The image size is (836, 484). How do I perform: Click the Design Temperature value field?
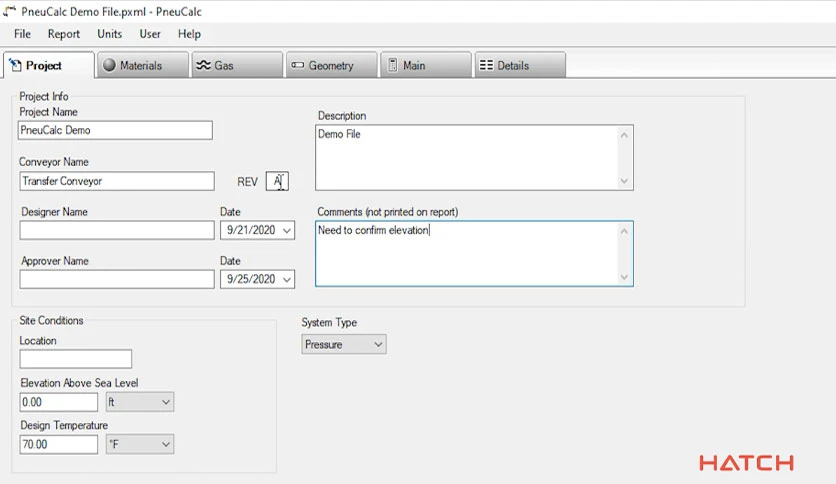(59, 445)
